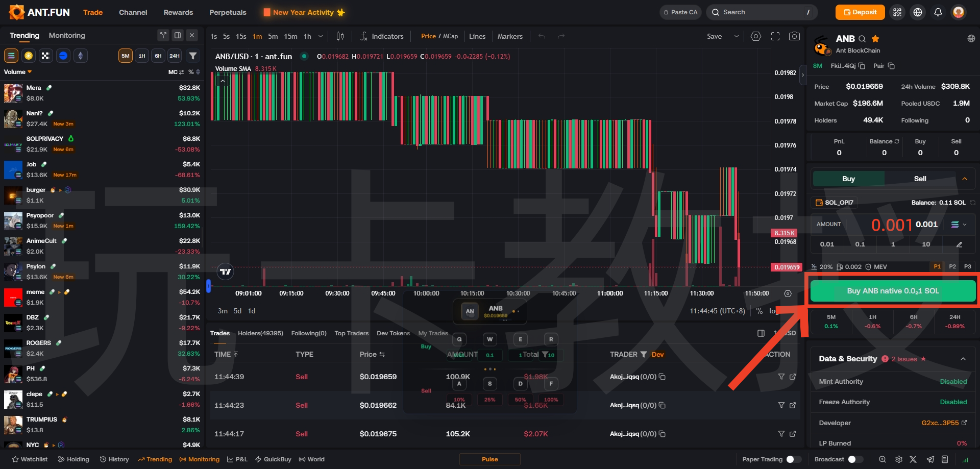The image size is (980, 469).
Task: Favorite ANB with the star icon
Action: pyautogui.click(x=875, y=39)
